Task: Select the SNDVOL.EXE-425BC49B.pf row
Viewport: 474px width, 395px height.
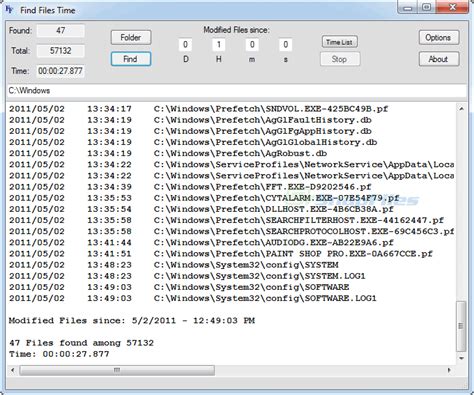Action: pyautogui.click(x=199, y=109)
